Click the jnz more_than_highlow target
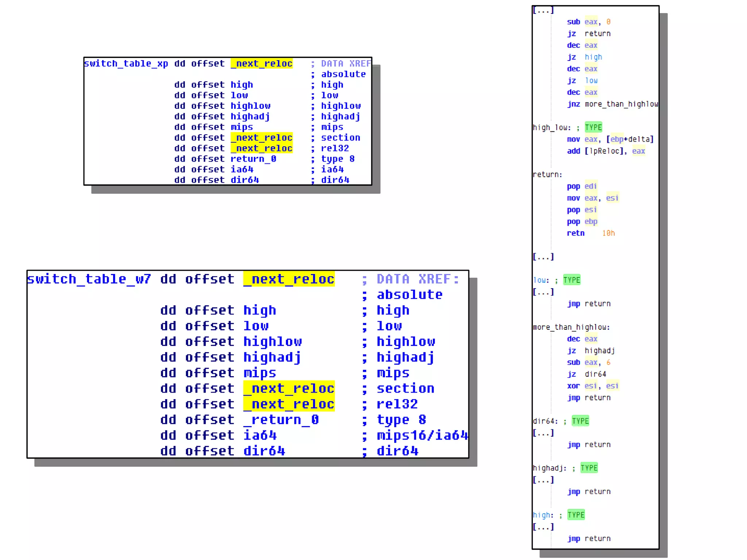This screenshot has width=747, height=560. tap(621, 104)
